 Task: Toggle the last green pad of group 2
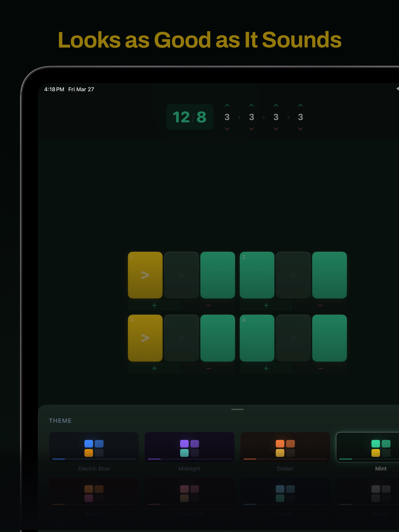pyautogui.click(x=329, y=275)
